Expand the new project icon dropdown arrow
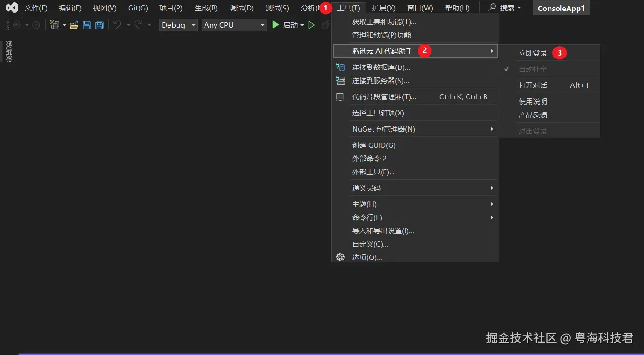 pyautogui.click(x=64, y=25)
